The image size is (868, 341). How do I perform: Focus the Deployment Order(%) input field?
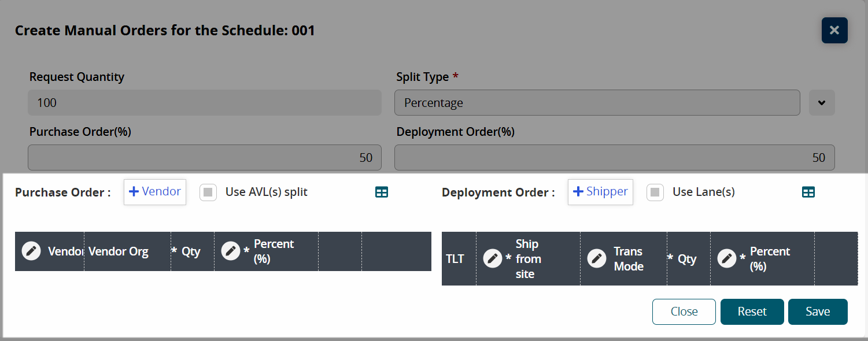click(614, 157)
